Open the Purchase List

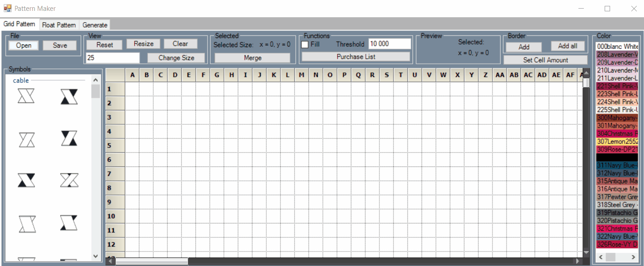point(356,57)
